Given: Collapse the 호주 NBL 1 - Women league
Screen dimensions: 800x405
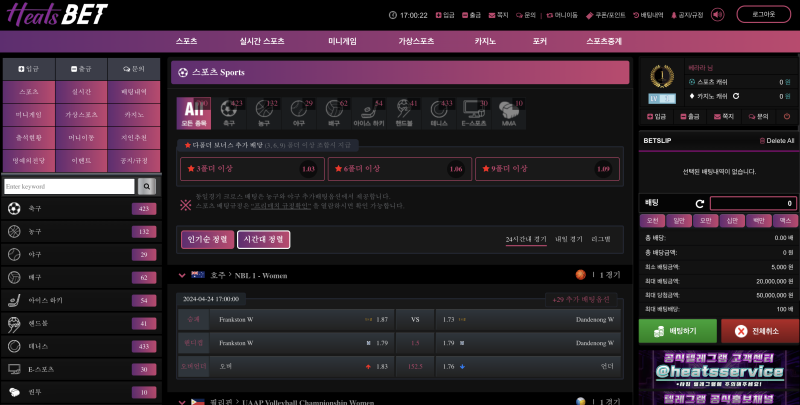Looking at the screenshot, I should (x=182, y=274).
